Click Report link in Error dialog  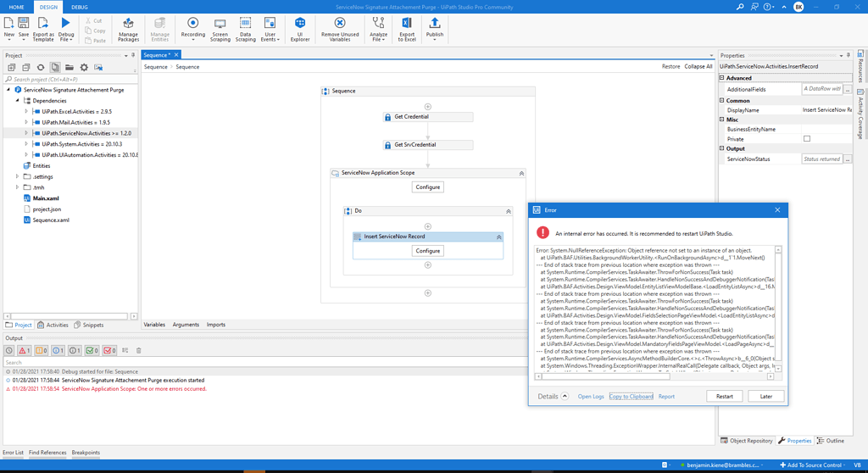tap(666, 397)
